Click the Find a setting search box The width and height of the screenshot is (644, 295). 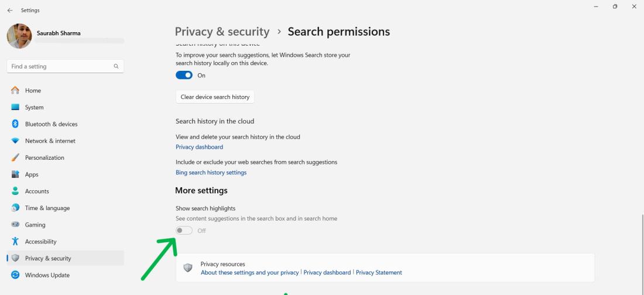59,67
